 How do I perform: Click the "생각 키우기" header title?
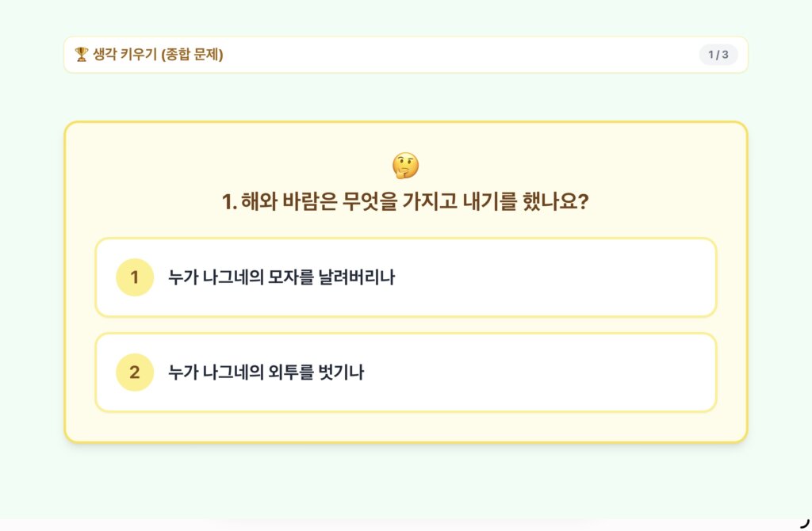click(124, 55)
